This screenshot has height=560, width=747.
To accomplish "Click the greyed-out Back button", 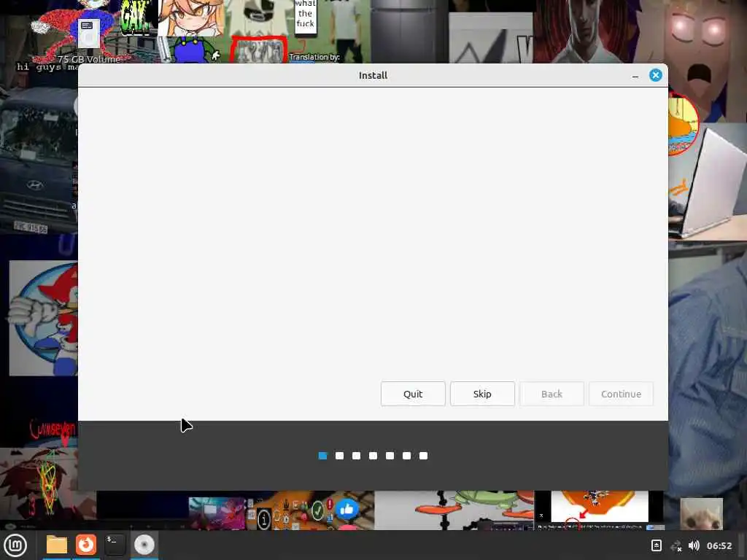I will (551, 394).
